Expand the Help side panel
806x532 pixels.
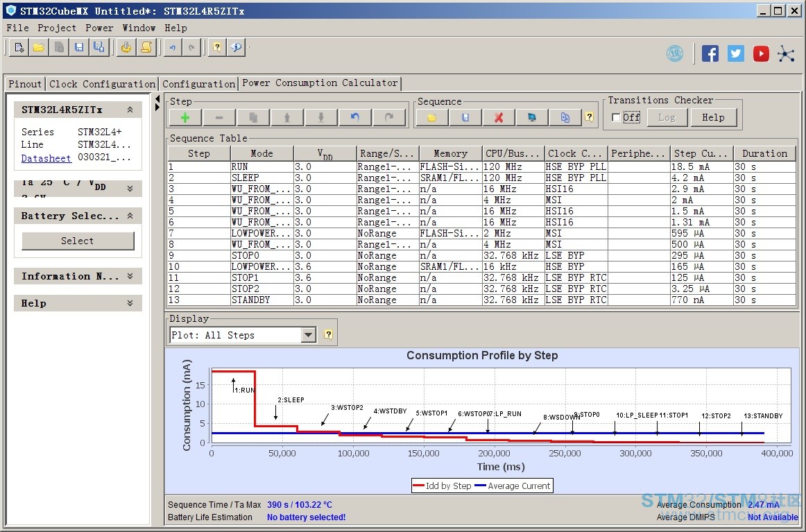point(130,303)
